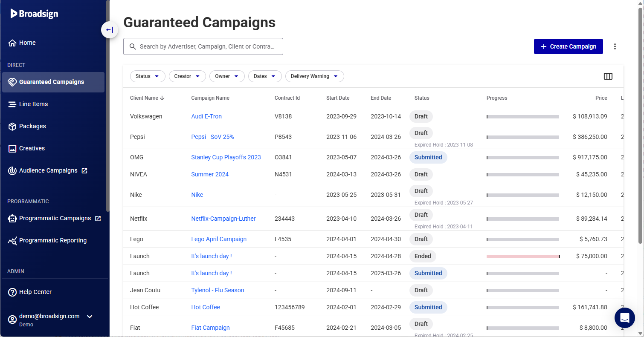This screenshot has height=337, width=644.
Task: Open the column configuration icon
Action: (608, 76)
